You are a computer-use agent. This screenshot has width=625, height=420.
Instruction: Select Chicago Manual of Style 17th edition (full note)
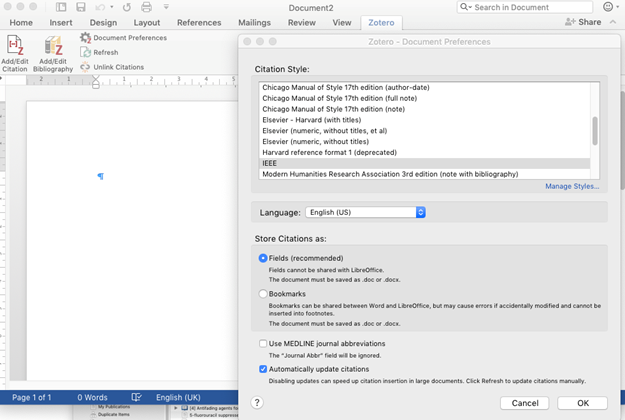pos(424,98)
